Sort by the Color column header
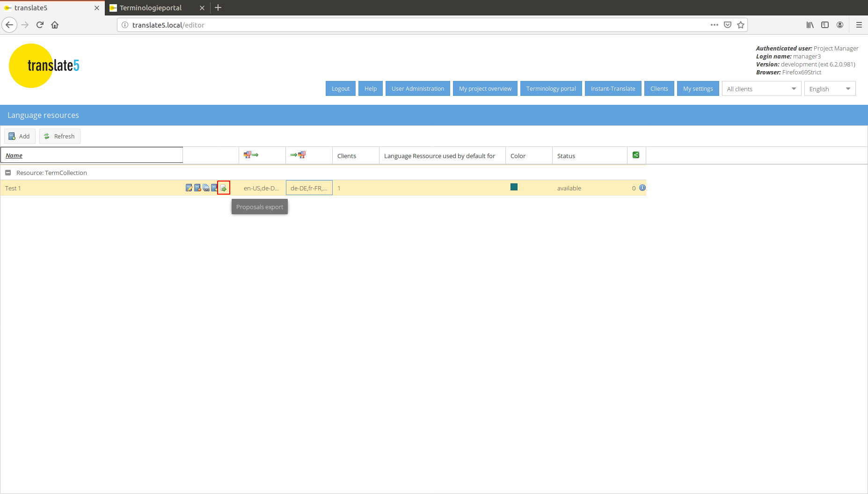The width and height of the screenshot is (868, 494). pyautogui.click(x=529, y=156)
